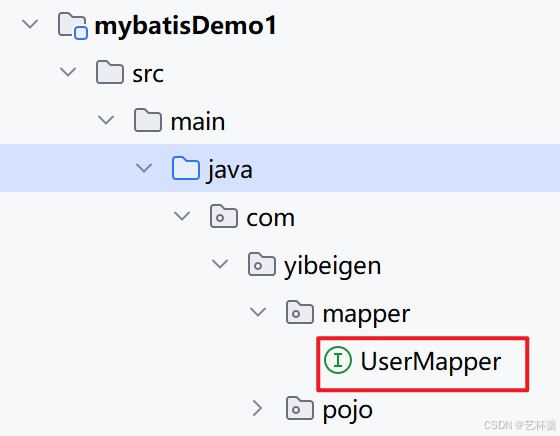Select the mybatisDemo1 project label

185,26
